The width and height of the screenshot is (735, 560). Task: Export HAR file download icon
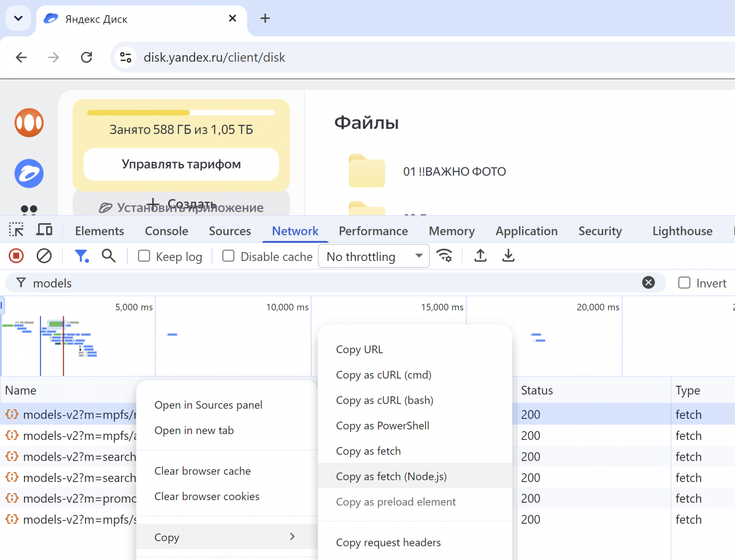tap(508, 256)
